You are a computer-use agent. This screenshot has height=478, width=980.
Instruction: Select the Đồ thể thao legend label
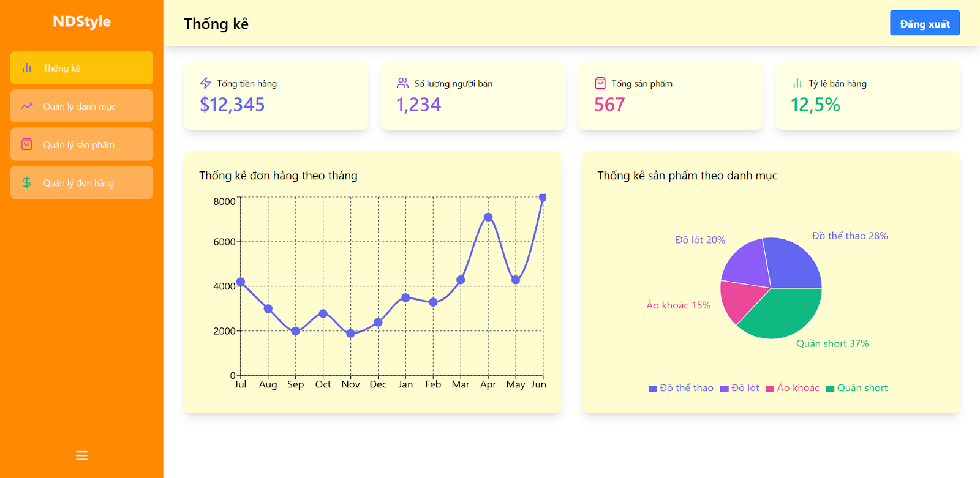click(687, 388)
